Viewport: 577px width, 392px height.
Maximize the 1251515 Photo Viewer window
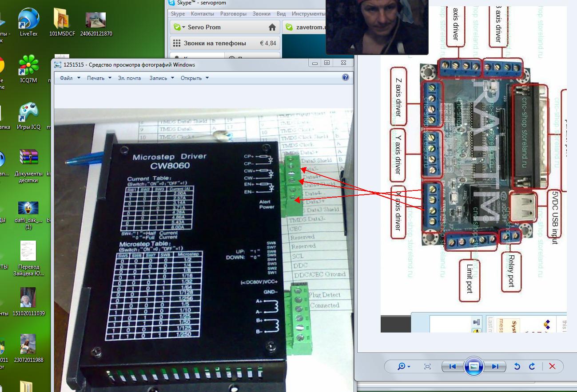(x=327, y=63)
